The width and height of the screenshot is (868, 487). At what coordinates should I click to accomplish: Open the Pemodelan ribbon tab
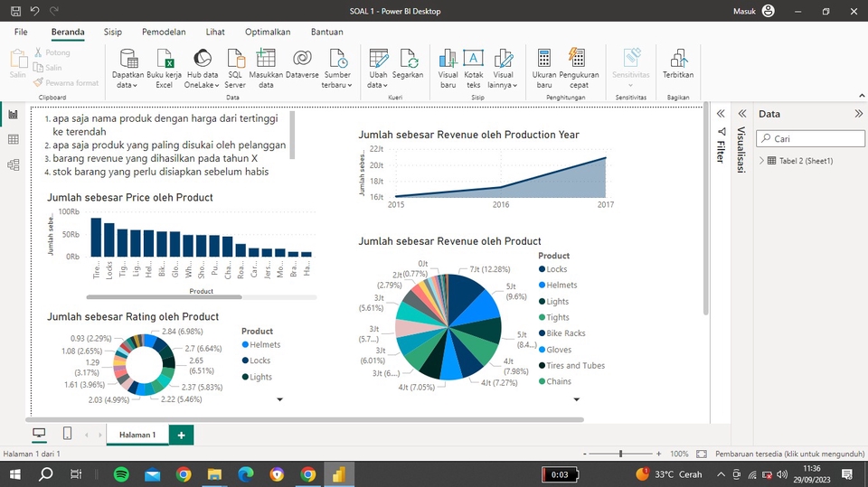click(164, 33)
